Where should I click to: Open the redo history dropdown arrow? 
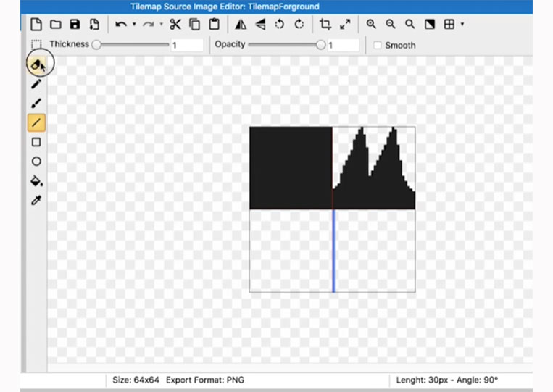coord(161,25)
